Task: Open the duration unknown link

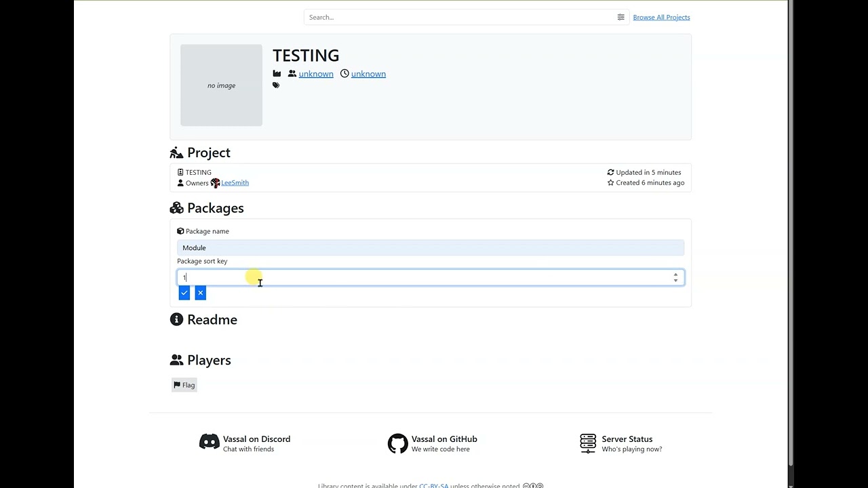Action: pyautogui.click(x=368, y=74)
